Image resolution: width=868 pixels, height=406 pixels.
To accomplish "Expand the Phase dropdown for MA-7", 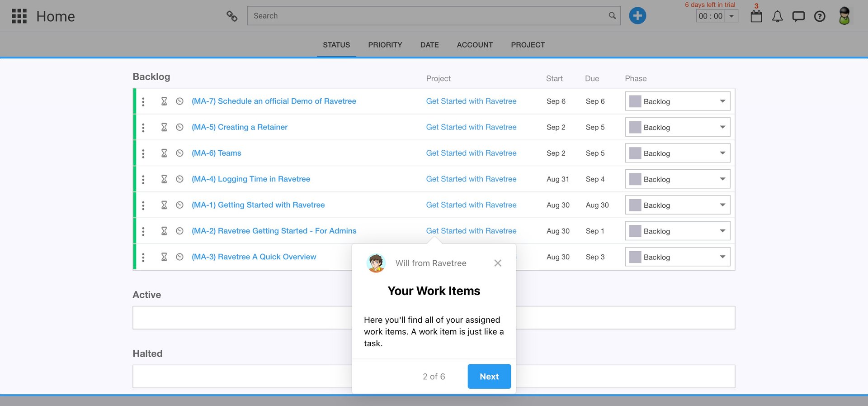I will [x=678, y=101].
